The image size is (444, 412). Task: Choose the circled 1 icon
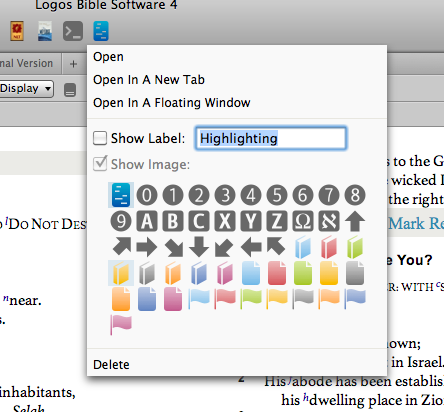pos(173,195)
